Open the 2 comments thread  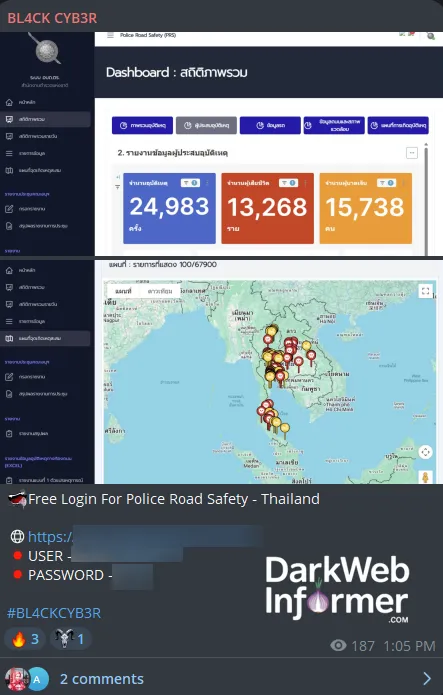point(102,679)
